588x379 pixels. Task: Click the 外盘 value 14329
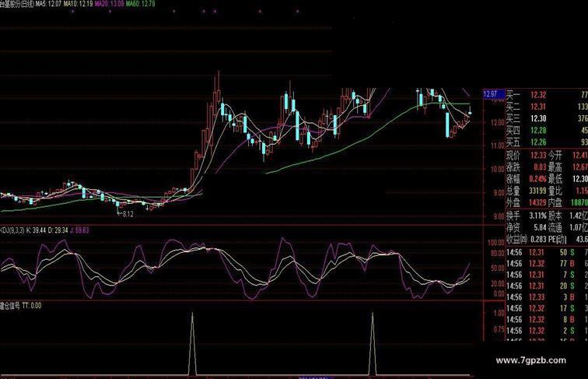click(x=537, y=203)
